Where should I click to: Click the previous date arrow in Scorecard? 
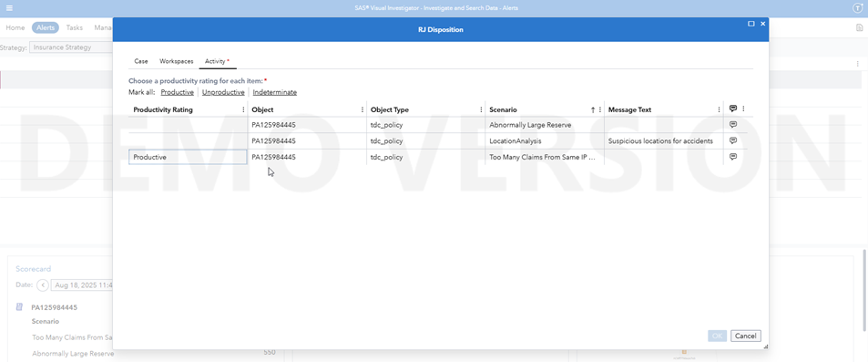(43, 285)
